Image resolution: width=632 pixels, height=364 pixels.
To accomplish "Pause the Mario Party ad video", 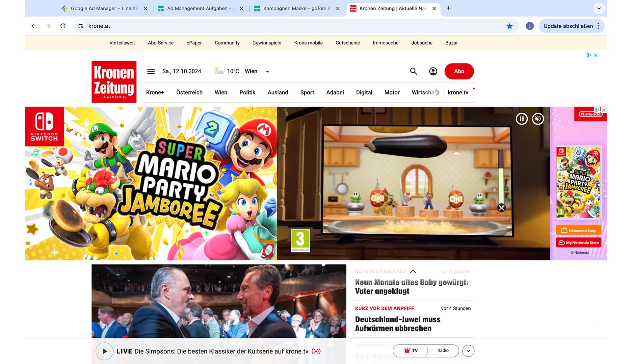I will (x=521, y=119).
